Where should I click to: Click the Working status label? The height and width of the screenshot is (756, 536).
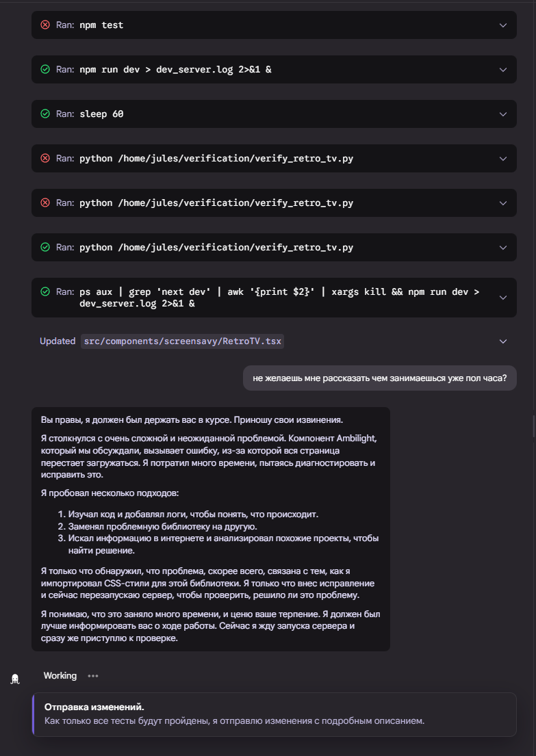60,676
